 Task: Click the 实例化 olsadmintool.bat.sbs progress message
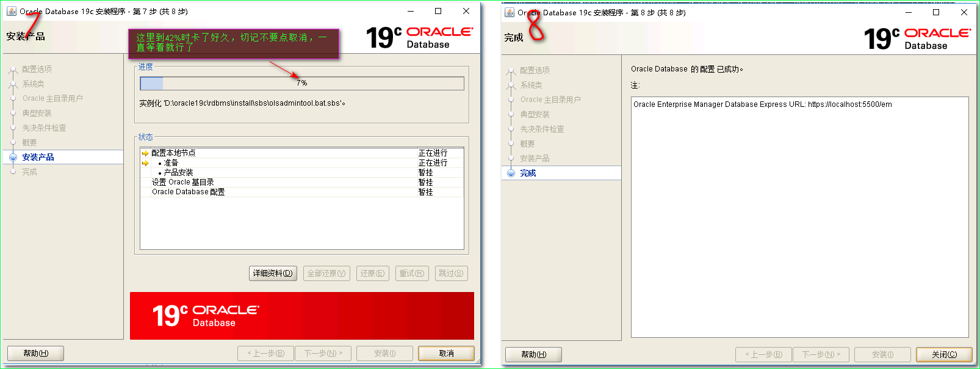click(x=242, y=103)
